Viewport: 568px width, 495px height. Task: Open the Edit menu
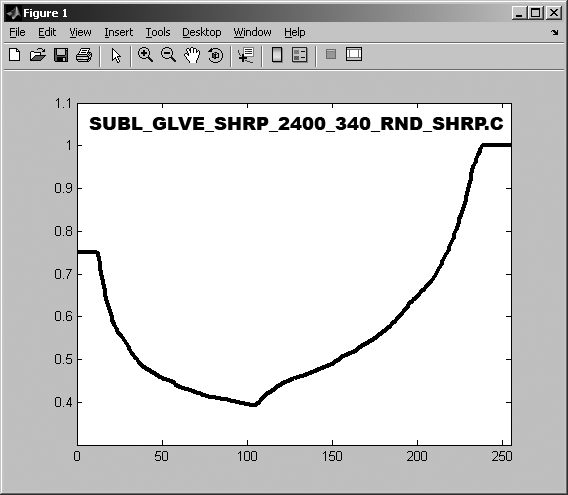pyautogui.click(x=47, y=32)
